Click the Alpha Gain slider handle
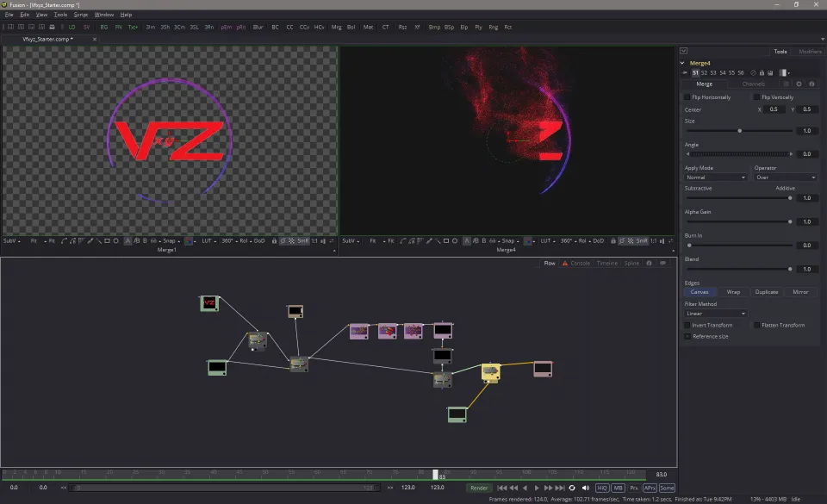 point(790,222)
